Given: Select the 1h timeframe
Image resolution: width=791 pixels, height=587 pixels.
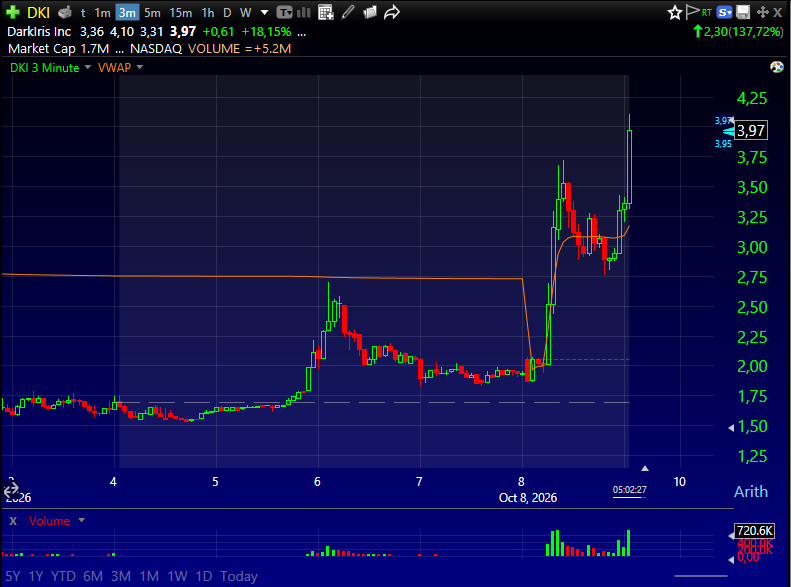Looking at the screenshot, I should (x=207, y=13).
